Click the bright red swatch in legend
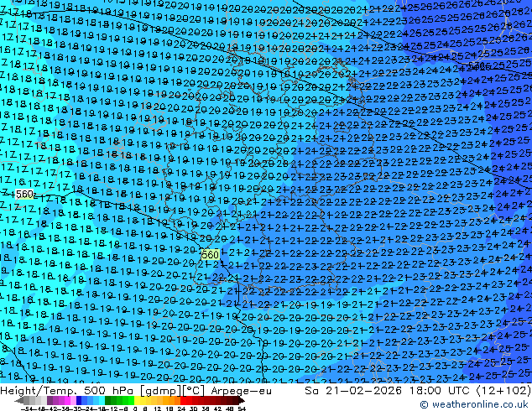Viewport: 532px width, 411px height. [183, 400]
